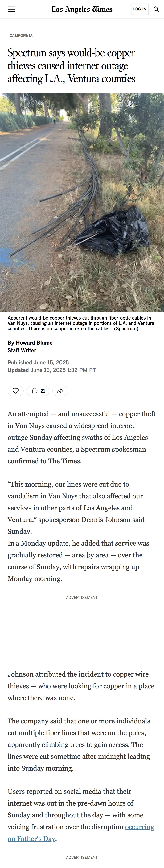
Task: Click the Published June 15, 2025 date
Action: 38,363
